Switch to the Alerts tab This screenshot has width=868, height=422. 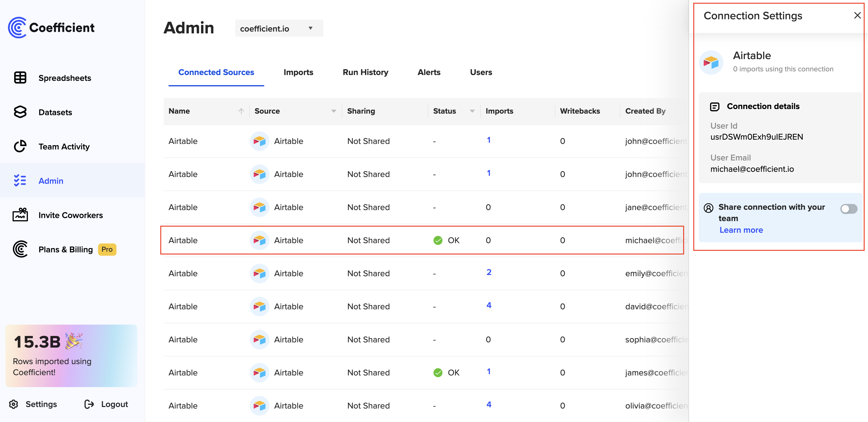pyautogui.click(x=428, y=72)
